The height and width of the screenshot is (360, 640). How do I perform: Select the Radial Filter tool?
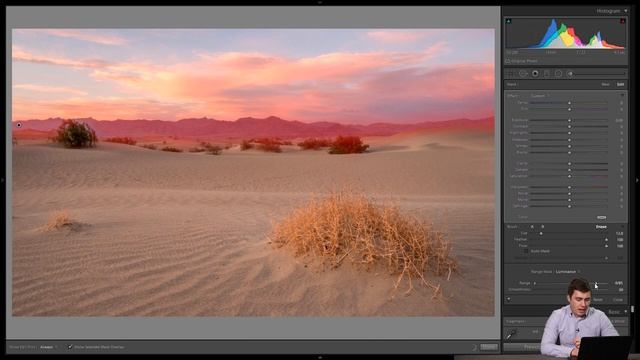[558, 74]
